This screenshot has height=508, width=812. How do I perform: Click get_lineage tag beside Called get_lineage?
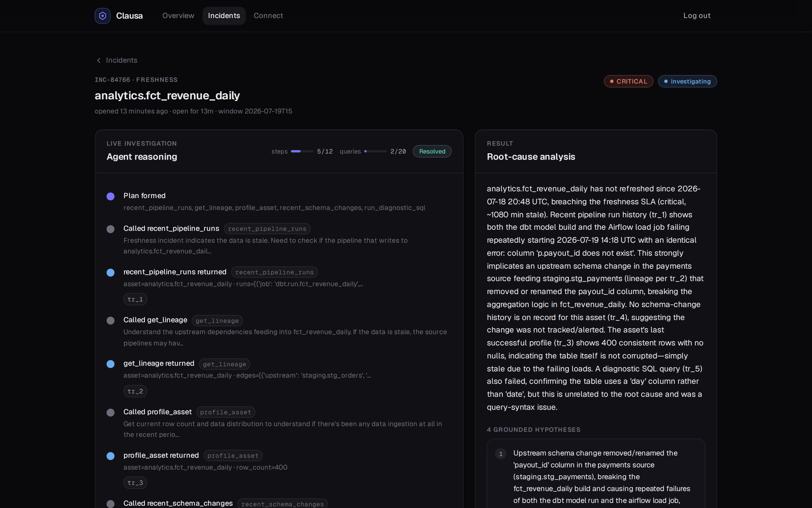click(217, 321)
